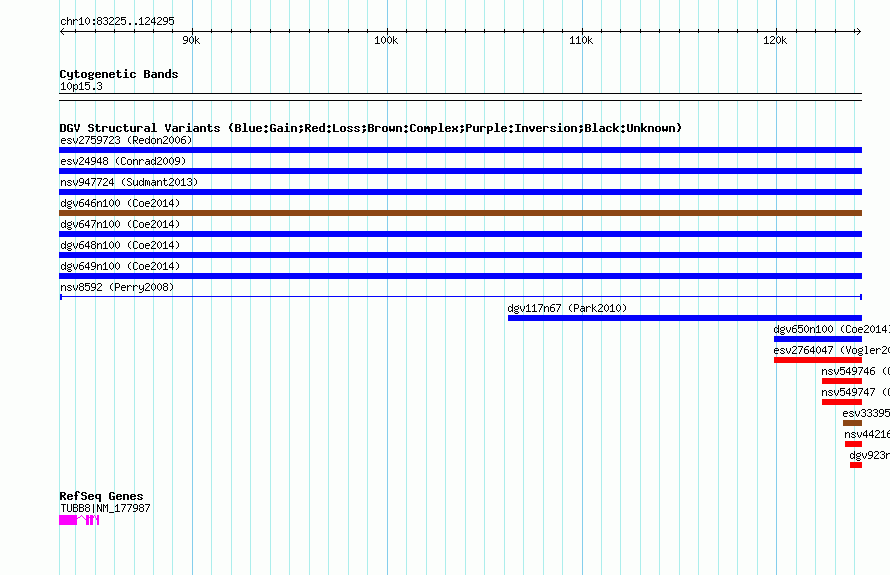890x575 pixels.
Task: Click the 110k ruler tick label
Action: pos(581,40)
